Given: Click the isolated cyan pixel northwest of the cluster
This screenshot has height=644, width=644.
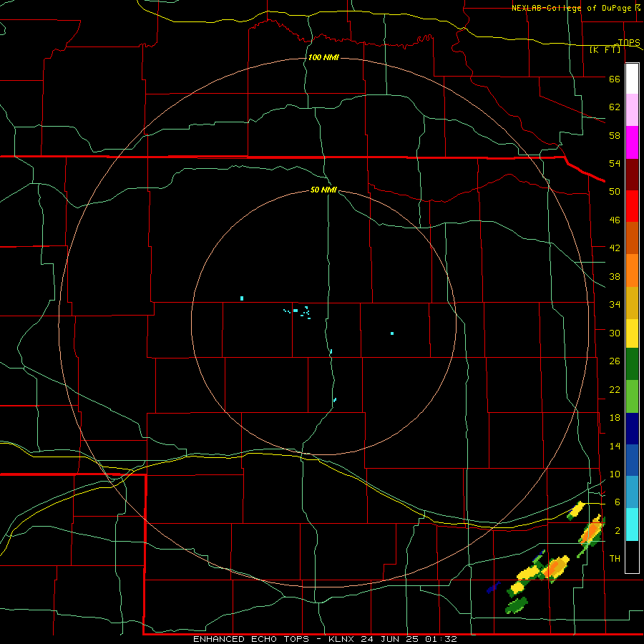Looking at the screenshot, I should point(242,298).
